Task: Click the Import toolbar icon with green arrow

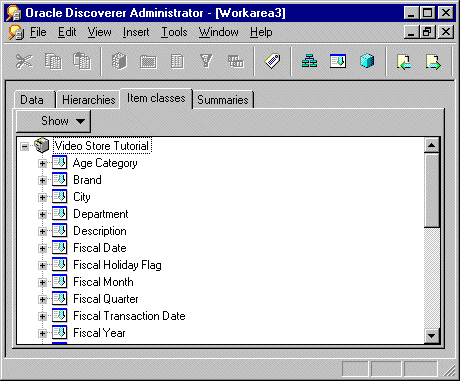Action: (x=404, y=62)
